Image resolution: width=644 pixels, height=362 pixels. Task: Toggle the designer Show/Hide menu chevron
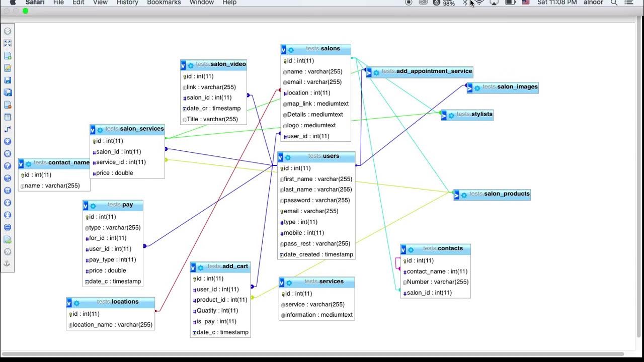(x=8, y=31)
